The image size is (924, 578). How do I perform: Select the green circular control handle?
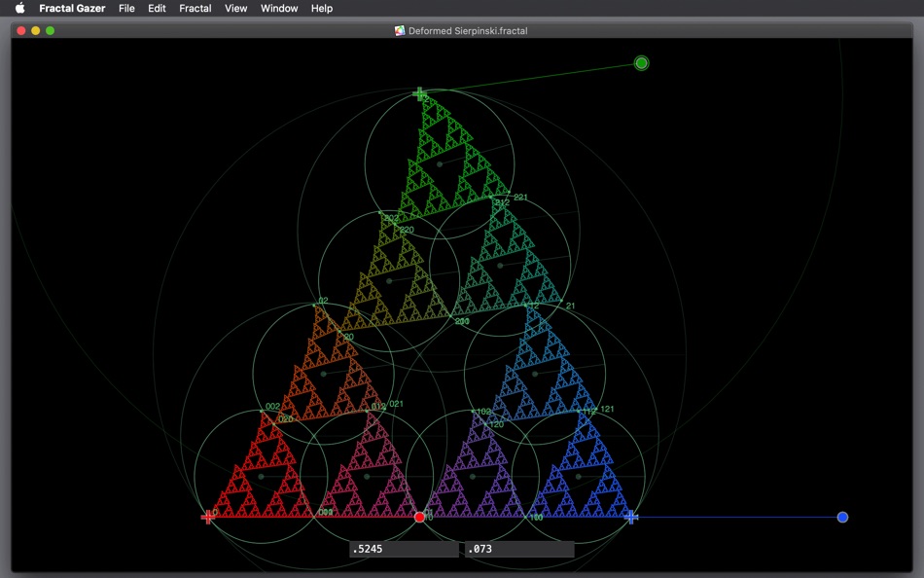click(641, 63)
